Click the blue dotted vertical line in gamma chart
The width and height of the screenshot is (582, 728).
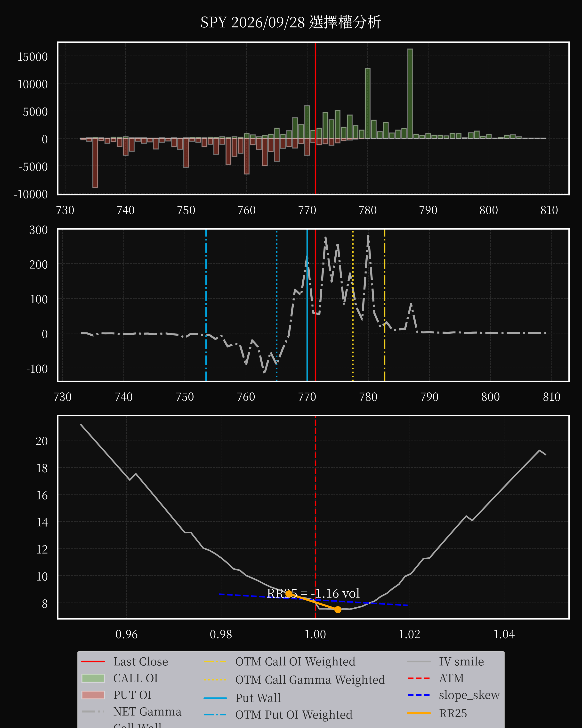[x=277, y=305]
